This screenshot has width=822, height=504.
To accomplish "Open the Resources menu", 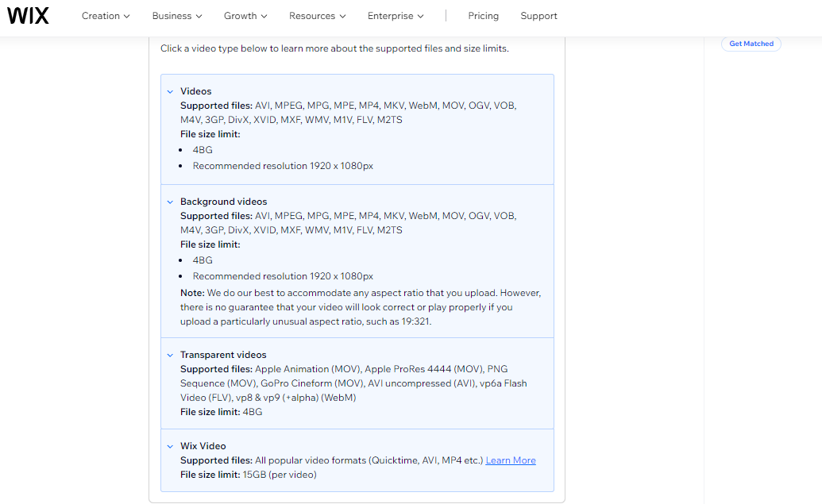I will (317, 16).
